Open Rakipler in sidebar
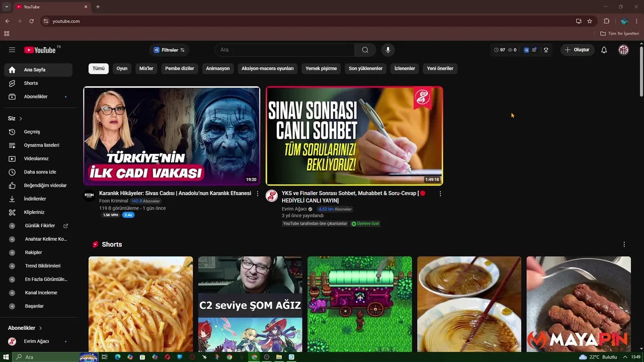This screenshot has height=362, width=644. [38, 252]
